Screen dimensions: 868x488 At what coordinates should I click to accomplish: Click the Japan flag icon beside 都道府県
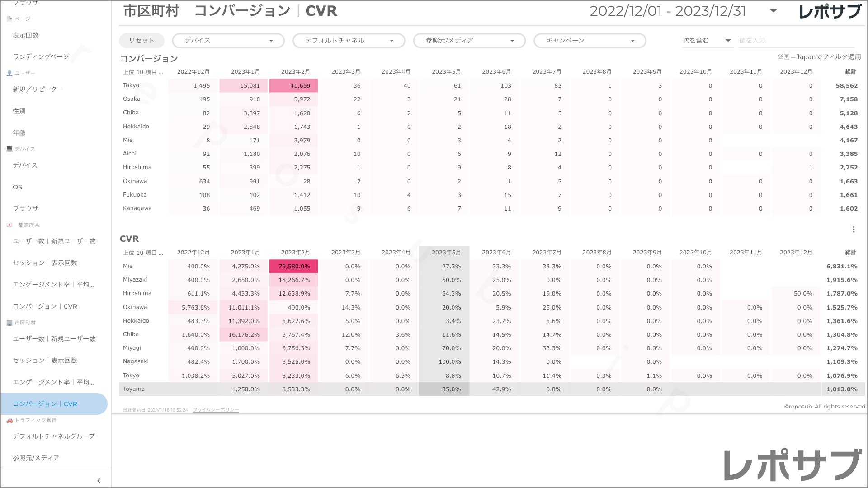9,225
